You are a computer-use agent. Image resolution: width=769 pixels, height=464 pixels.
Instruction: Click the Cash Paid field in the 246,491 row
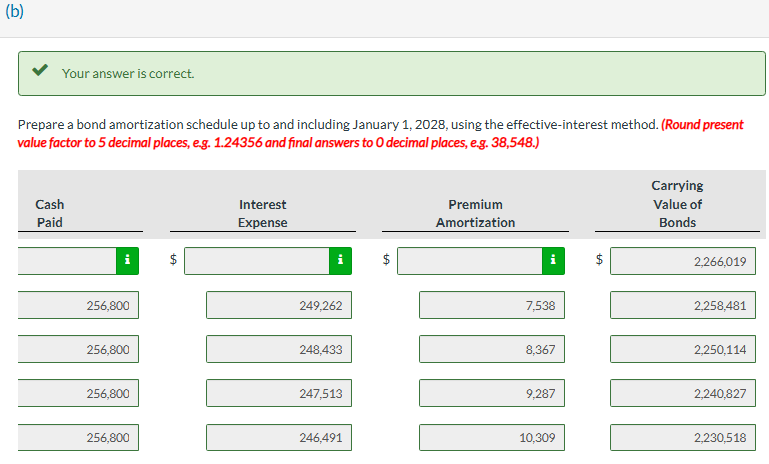[78, 437]
